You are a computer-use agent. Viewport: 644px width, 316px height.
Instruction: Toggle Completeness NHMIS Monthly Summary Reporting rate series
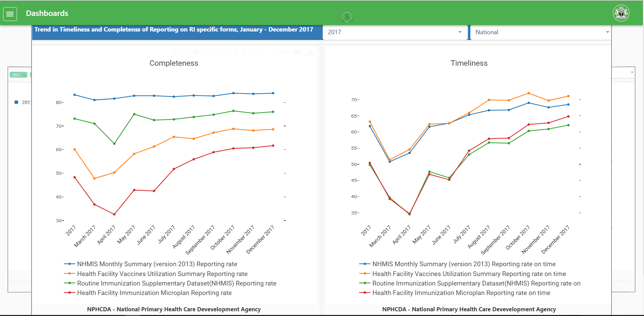[157, 264]
